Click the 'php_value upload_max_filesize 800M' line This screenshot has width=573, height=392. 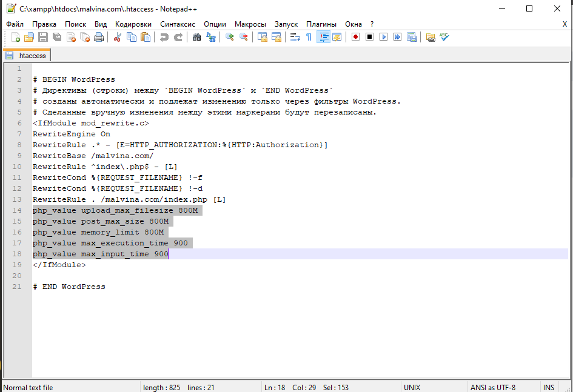coord(115,210)
